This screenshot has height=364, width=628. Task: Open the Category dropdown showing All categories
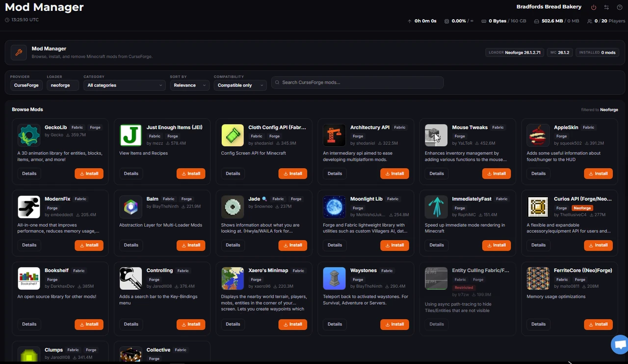[125, 85]
